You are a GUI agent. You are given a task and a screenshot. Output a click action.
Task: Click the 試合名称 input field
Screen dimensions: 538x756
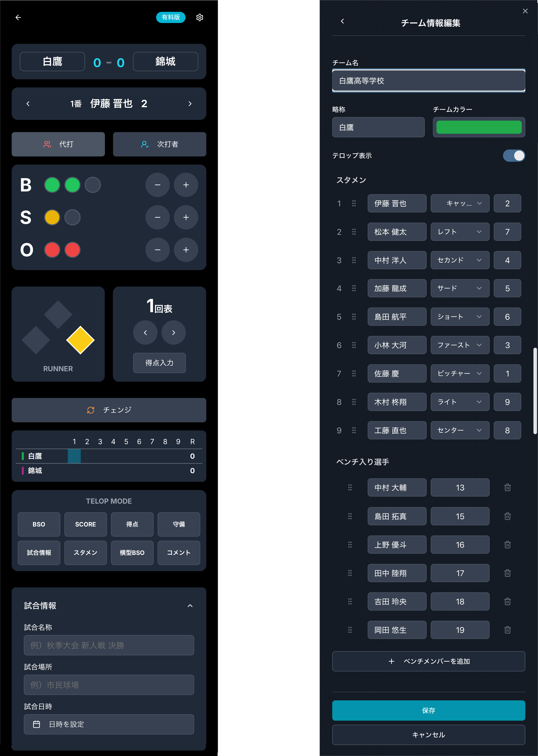109,645
